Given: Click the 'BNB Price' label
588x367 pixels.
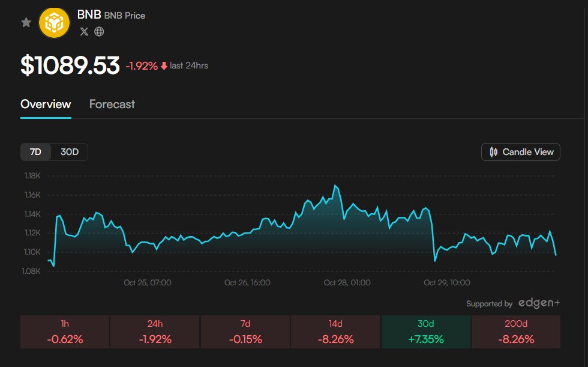Looking at the screenshot, I should (x=125, y=16).
